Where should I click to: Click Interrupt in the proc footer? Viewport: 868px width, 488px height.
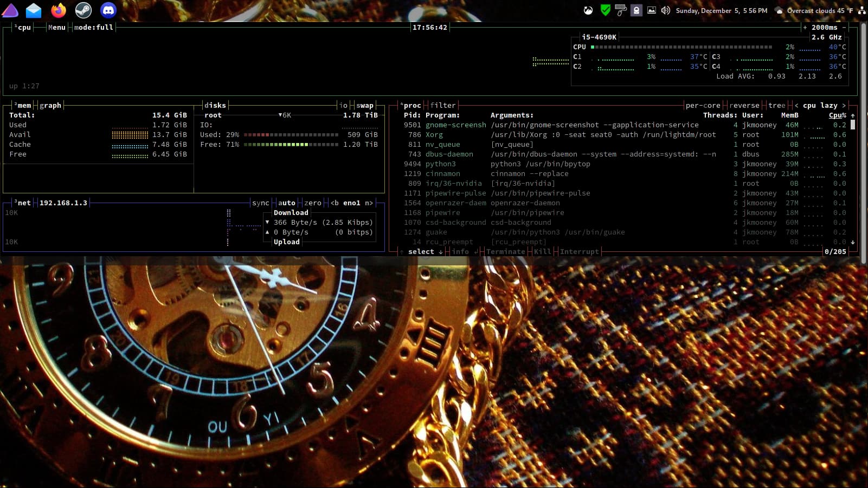tap(580, 251)
